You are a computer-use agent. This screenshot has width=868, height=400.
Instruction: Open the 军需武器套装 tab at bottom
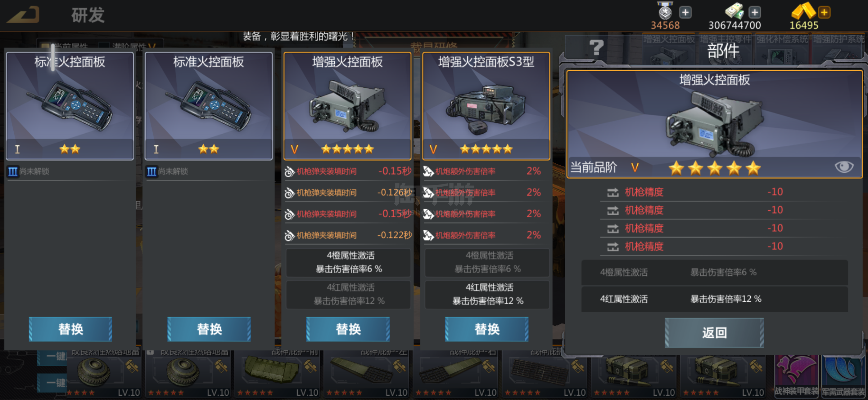click(x=843, y=376)
